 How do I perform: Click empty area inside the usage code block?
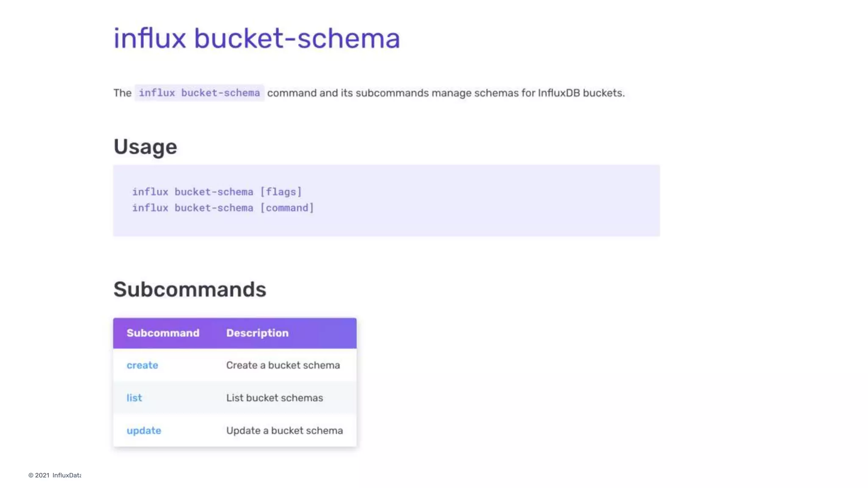pos(487,201)
